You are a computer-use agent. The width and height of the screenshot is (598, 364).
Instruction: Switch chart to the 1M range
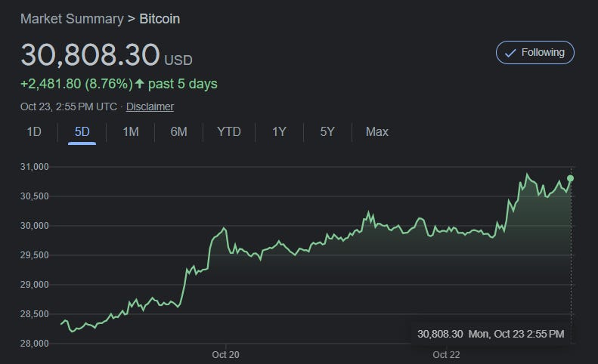coord(131,132)
